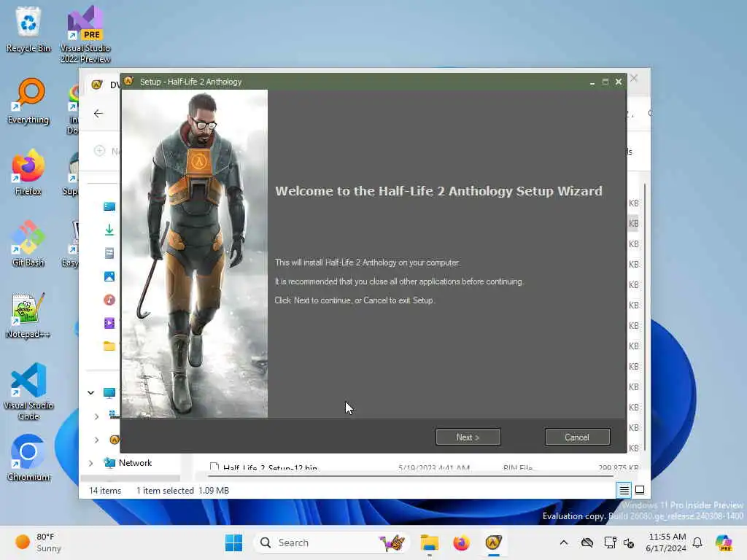Switch to Half-Life setup taskbar icon
Screen dimensions: 747x560
click(494, 542)
